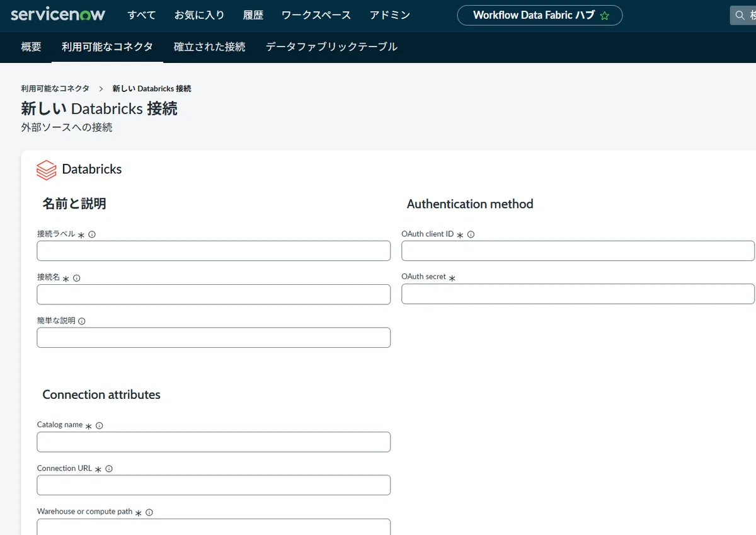Click the Databricks logo icon
The height and width of the screenshot is (535, 756).
coord(47,170)
